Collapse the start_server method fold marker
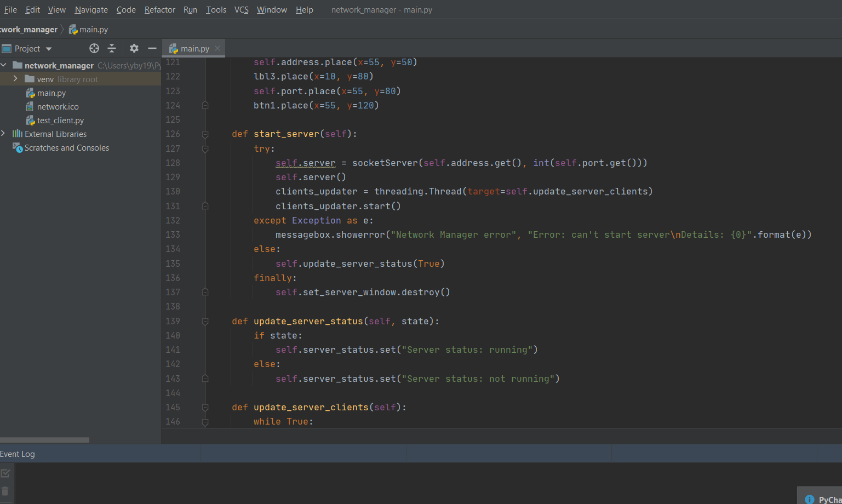 (x=205, y=134)
